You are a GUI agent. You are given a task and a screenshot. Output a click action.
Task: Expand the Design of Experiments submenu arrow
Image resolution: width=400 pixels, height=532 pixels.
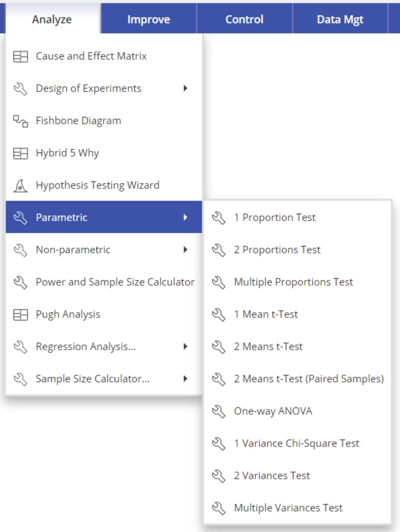point(185,88)
